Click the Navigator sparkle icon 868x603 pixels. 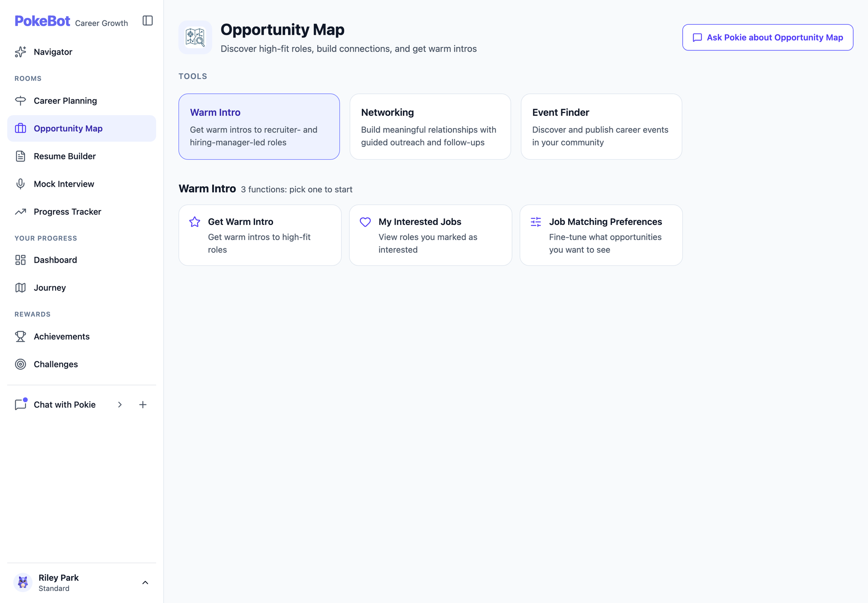point(20,52)
